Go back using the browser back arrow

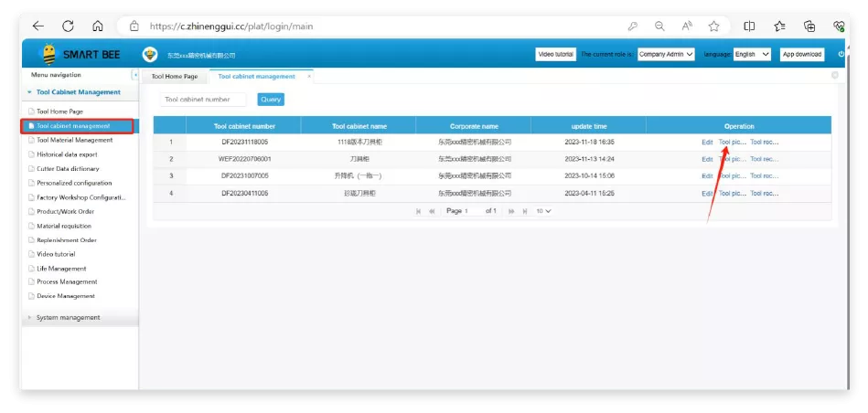click(38, 26)
